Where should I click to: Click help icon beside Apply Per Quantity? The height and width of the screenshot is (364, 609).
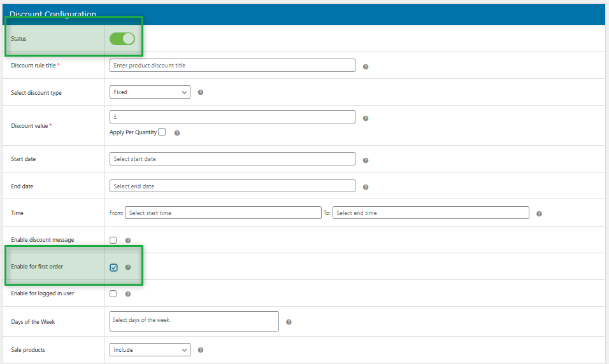tap(177, 133)
